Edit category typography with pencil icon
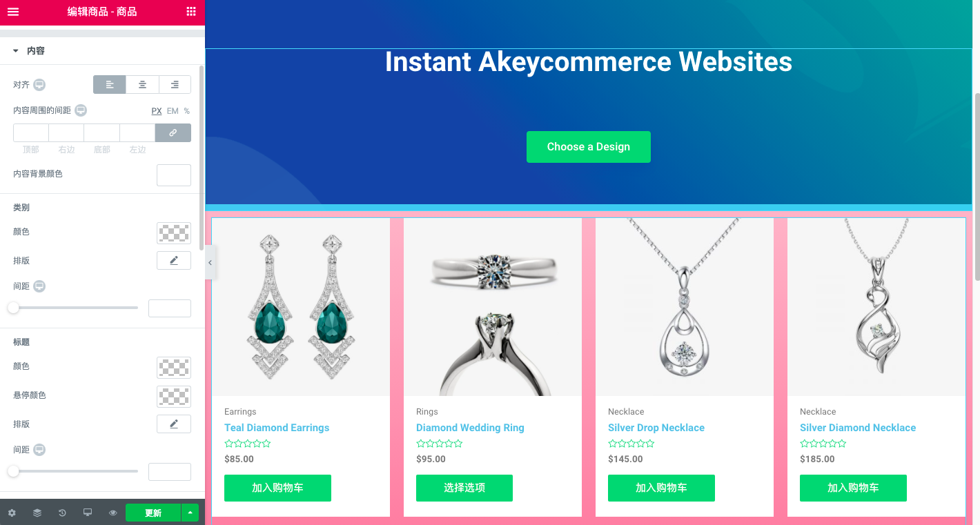 [174, 260]
